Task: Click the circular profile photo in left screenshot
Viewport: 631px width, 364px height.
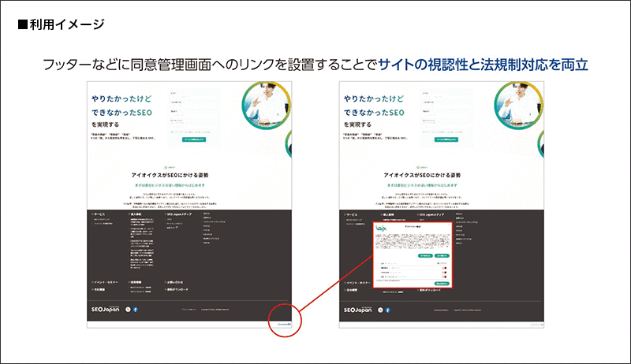Action: [266, 105]
